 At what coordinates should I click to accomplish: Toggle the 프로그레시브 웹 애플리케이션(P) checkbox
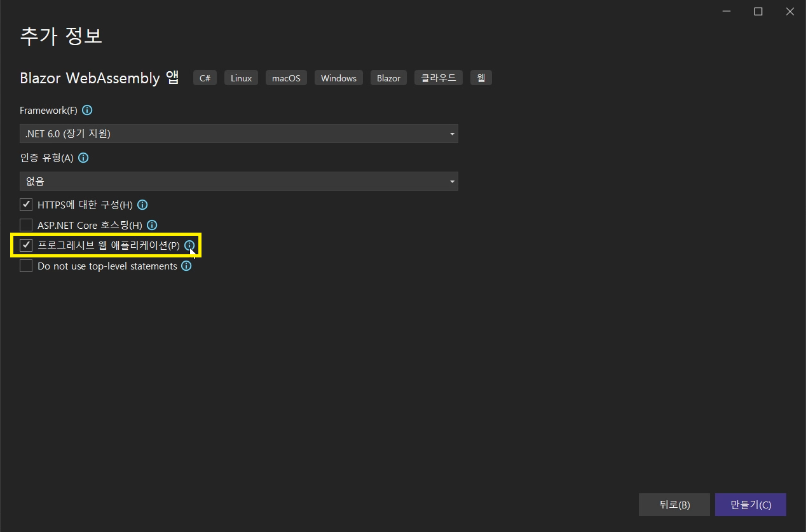[x=26, y=245]
